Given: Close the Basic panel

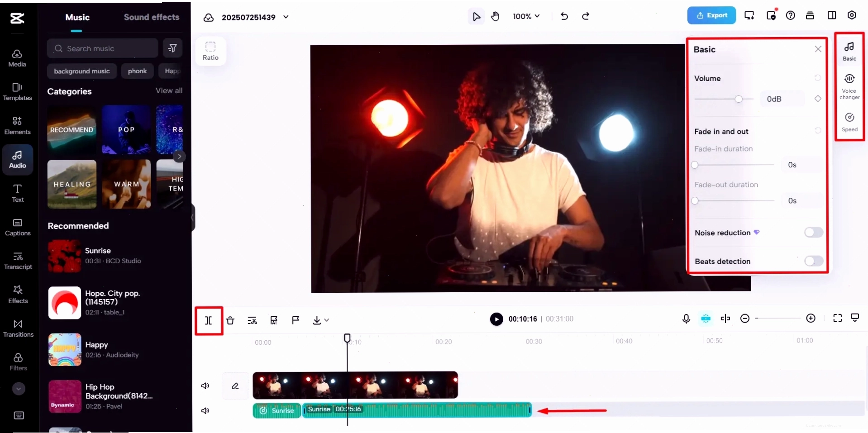Looking at the screenshot, I should (x=818, y=49).
